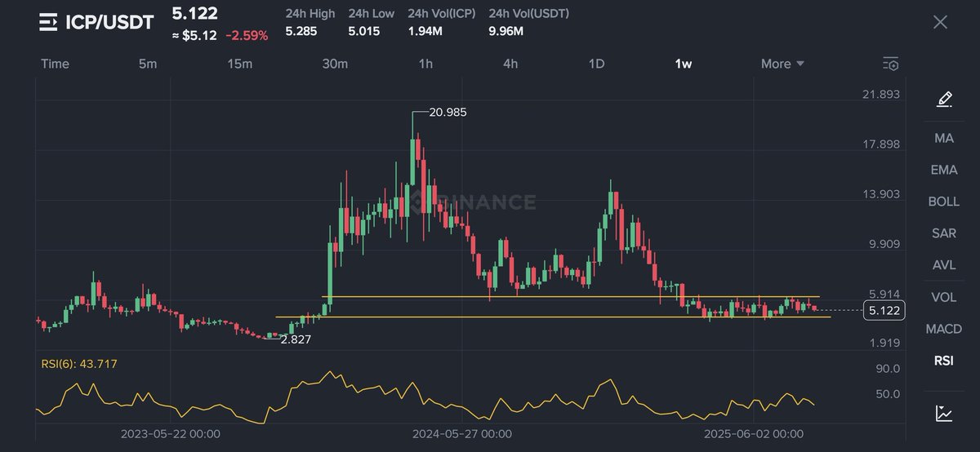Click the 1.919 price axis label
Viewport: 980px width, 452px height.
[x=884, y=343]
